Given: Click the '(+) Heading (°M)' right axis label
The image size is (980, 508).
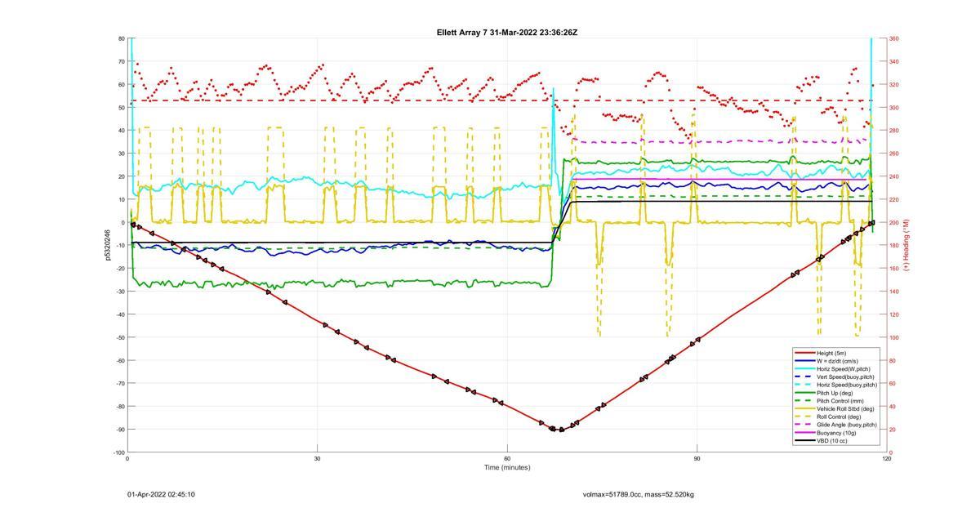Looking at the screenshot, I should 906,245.
